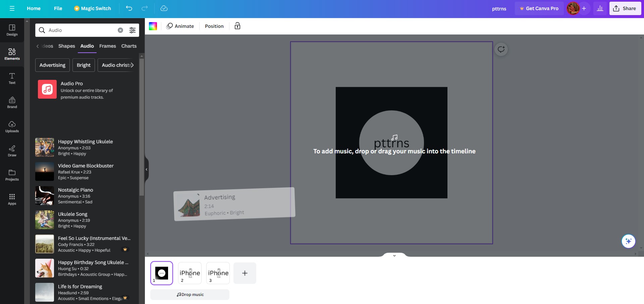Go to Home
644x304 pixels.
click(x=34, y=8)
